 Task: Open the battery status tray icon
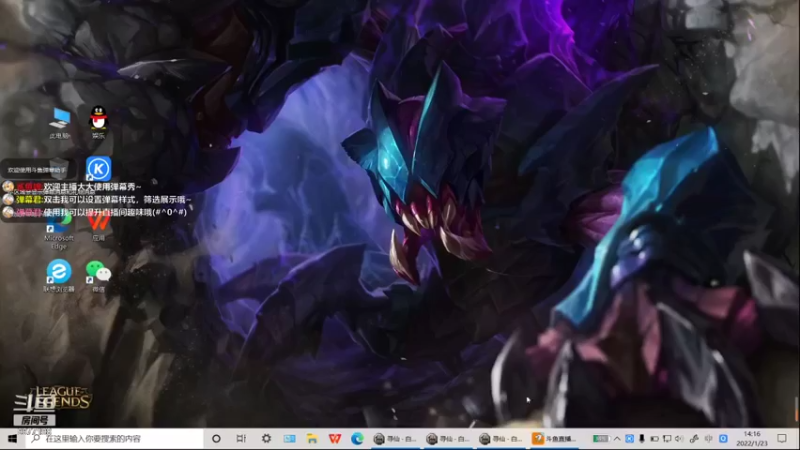(654, 438)
